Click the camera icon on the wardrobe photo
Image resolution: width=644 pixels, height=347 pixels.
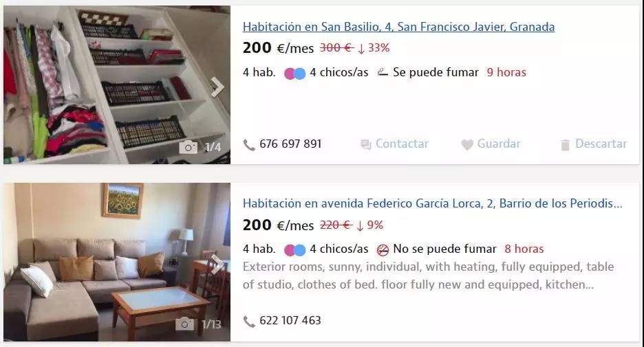tap(188, 147)
